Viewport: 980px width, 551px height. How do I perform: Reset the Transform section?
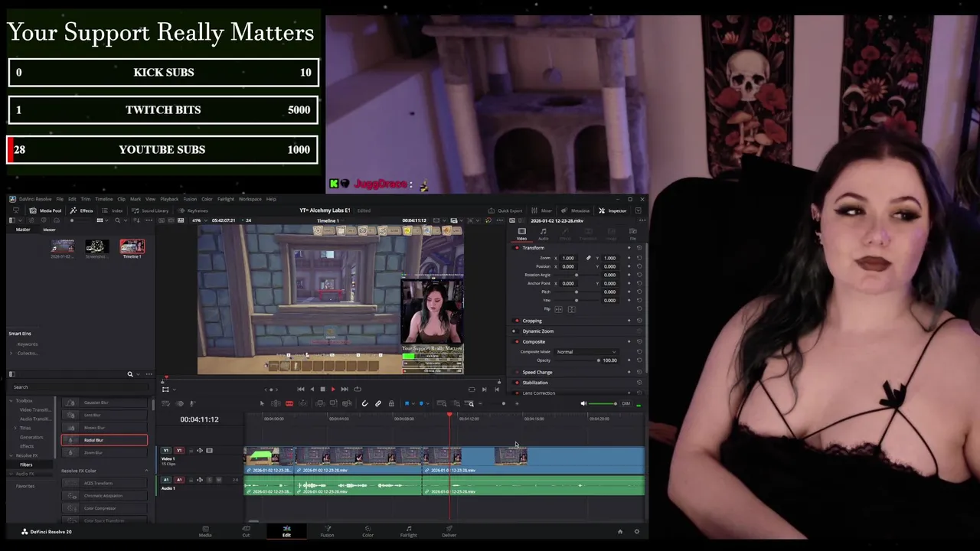[x=639, y=248]
